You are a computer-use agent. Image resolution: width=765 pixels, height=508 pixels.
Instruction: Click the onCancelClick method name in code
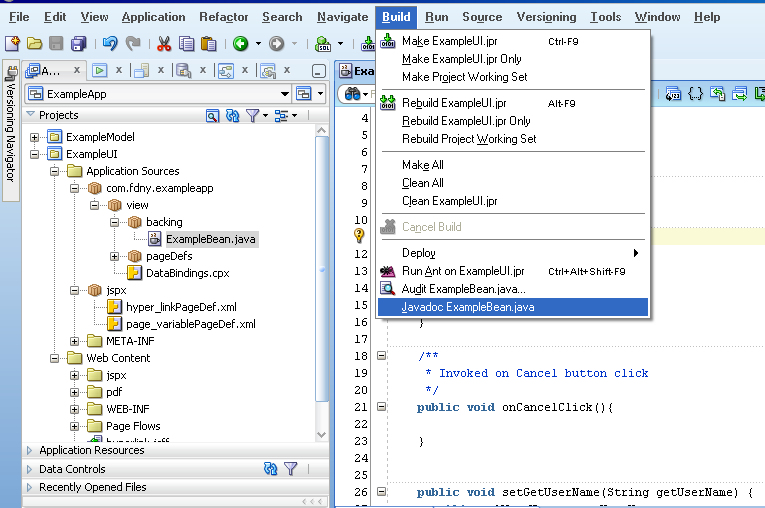tap(547, 407)
